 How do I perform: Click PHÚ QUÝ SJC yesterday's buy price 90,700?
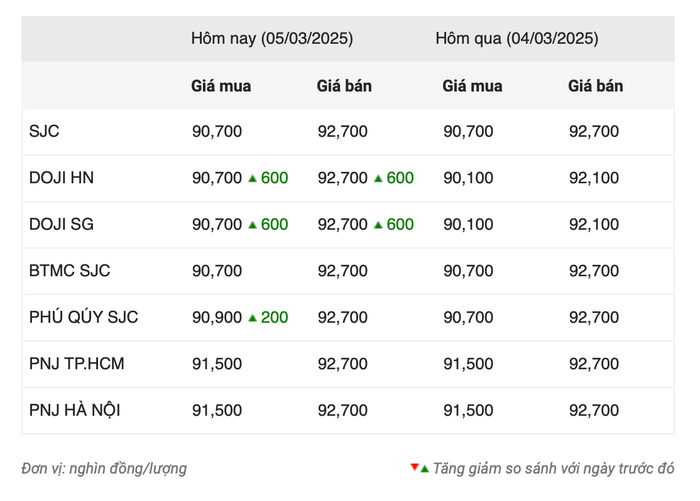click(x=468, y=317)
